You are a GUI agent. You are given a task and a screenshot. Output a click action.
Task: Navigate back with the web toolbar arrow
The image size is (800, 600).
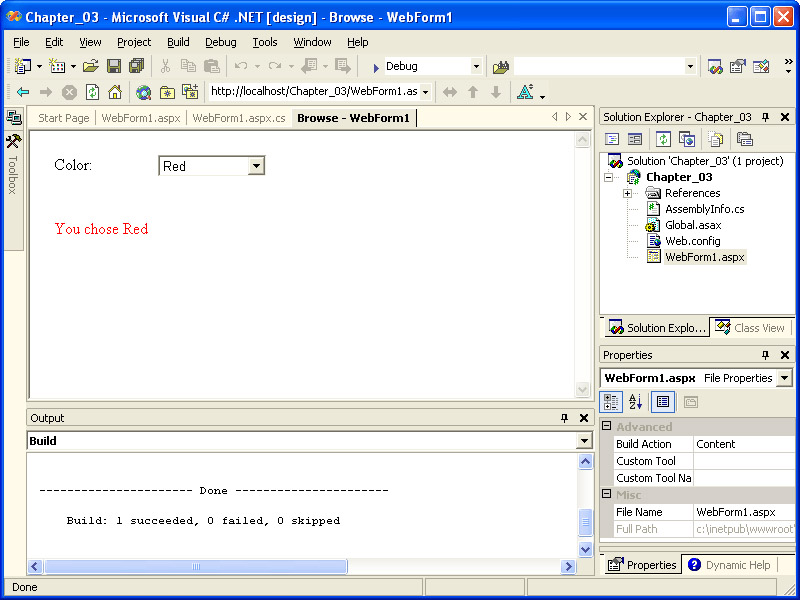click(x=23, y=92)
